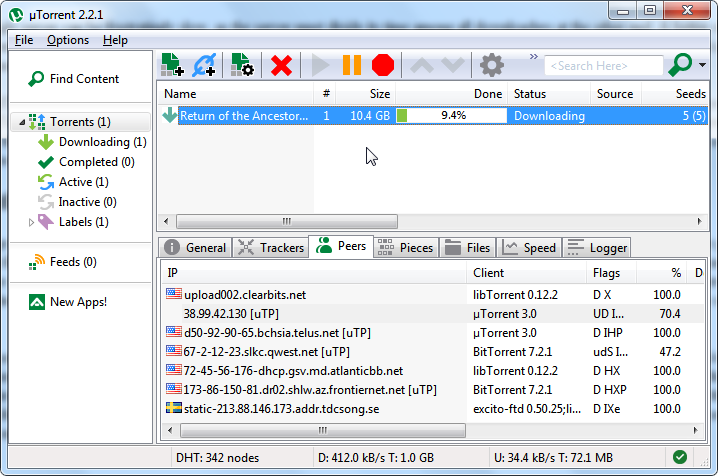
Task: Switch to the Peers tab
Action: pos(342,246)
